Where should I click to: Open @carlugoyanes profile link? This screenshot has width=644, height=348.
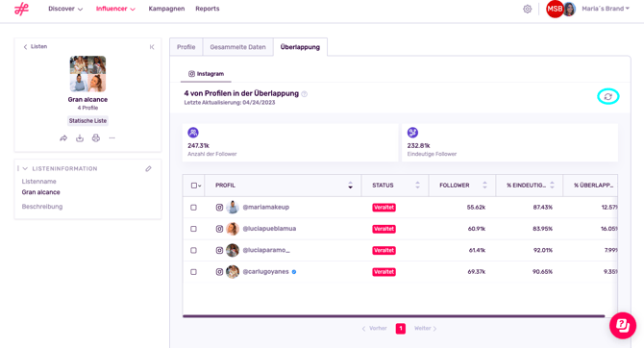pyautogui.click(x=265, y=272)
